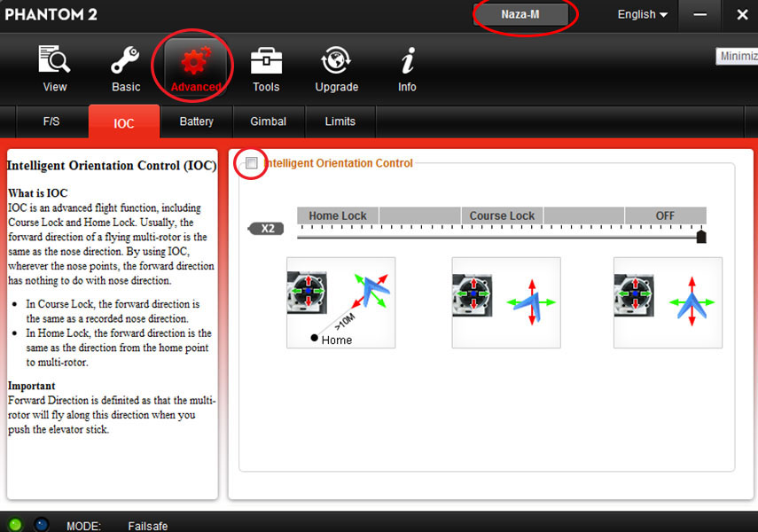Click the Course Lock illustration thumbnail
The width and height of the screenshot is (758, 532).
(506, 302)
